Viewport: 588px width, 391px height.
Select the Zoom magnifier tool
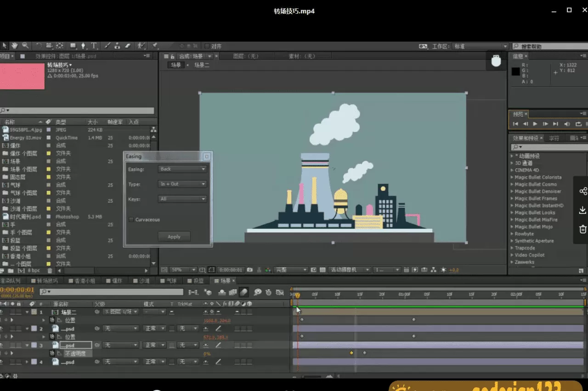[x=25, y=46]
